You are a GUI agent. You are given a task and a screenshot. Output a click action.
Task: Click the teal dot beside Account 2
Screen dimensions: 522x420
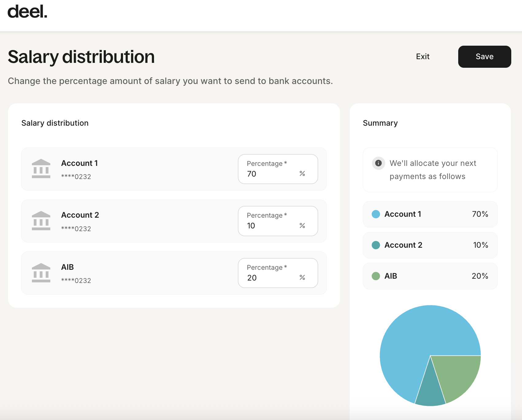[376, 245]
